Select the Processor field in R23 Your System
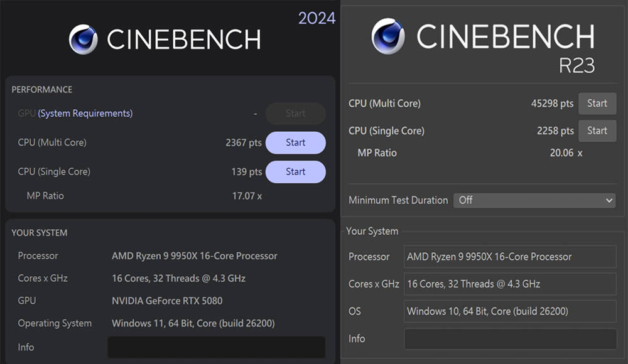Viewport: 628px width, 364px height. tap(509, 257)
